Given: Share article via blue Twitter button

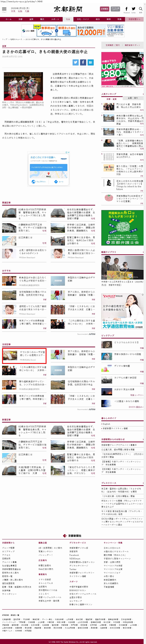Looking at the screenshot, I should pos(76,62).
